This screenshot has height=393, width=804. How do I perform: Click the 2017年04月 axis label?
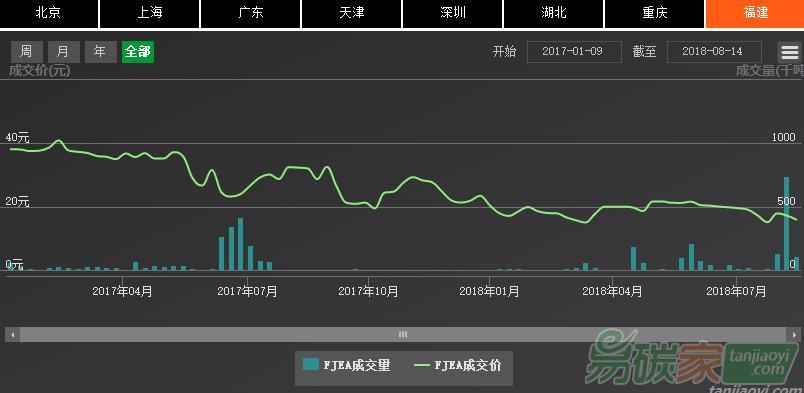click(123, 291)
